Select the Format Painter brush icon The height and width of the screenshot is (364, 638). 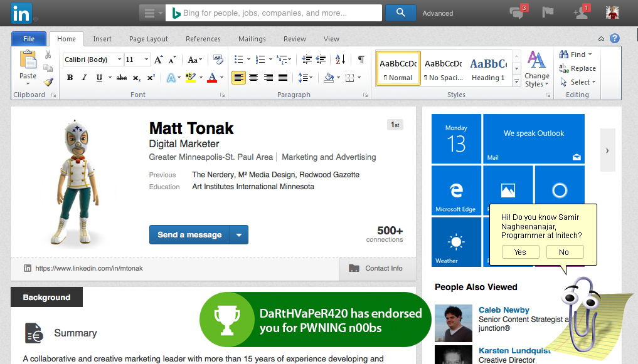pos(48,81)
